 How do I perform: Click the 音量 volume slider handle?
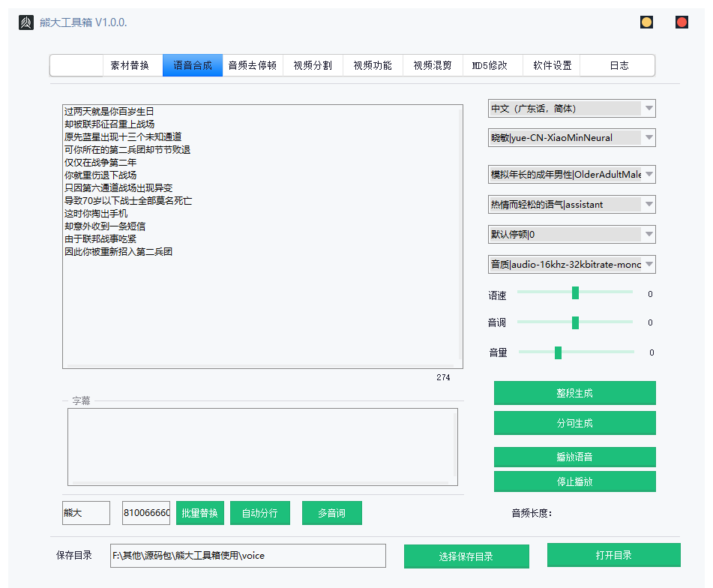pyautogui.click(x=558, y=352)
